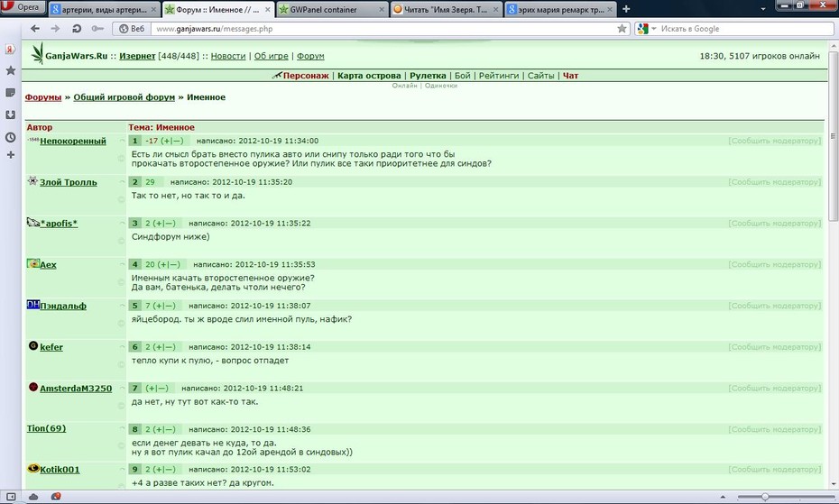Viewport: 839px width, 504px height.
Task: Open the Форум link in header
Action: (310, 56)
